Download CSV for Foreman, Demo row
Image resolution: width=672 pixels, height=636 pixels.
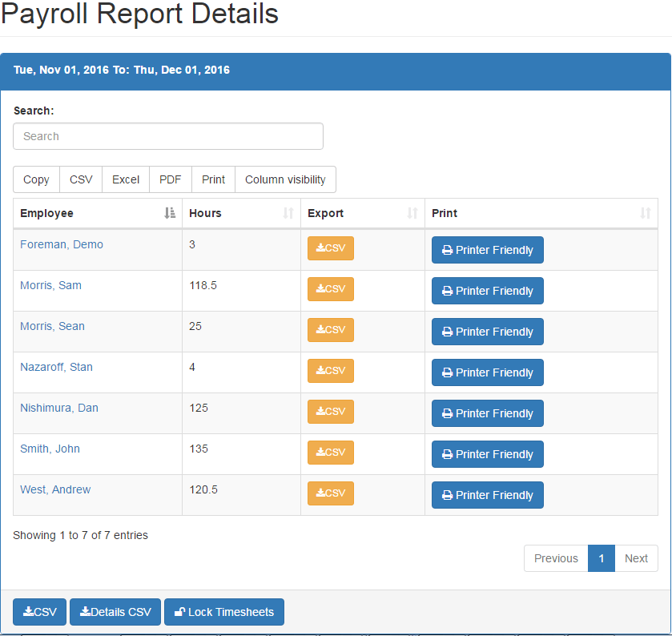click(x=330, y=248)
